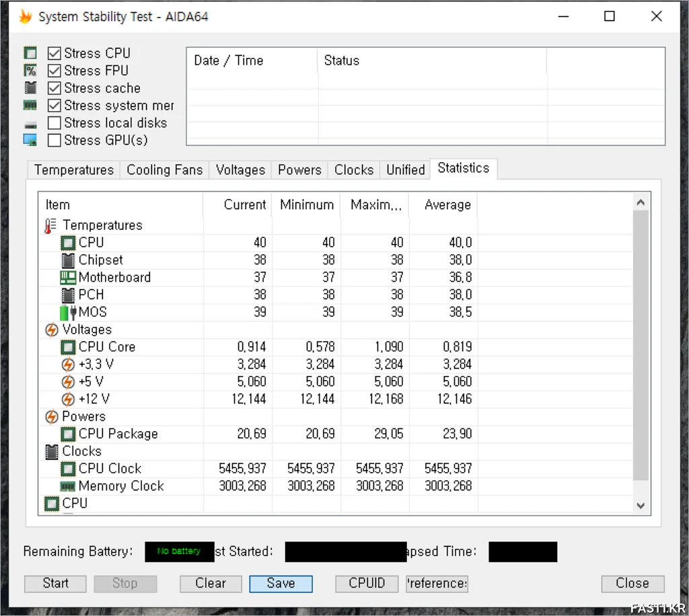
Task: Click the No battery indicator
Action: [179, 551]
